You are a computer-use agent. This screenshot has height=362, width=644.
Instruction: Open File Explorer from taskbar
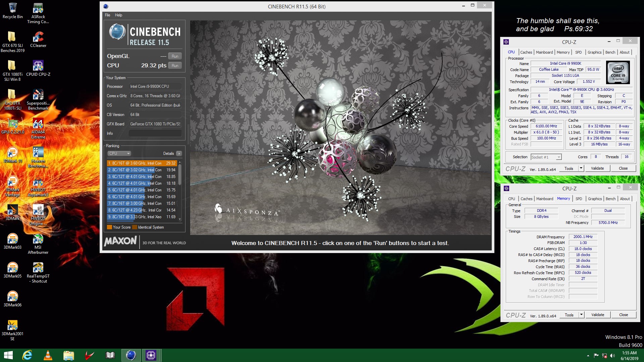pos(69,355)
